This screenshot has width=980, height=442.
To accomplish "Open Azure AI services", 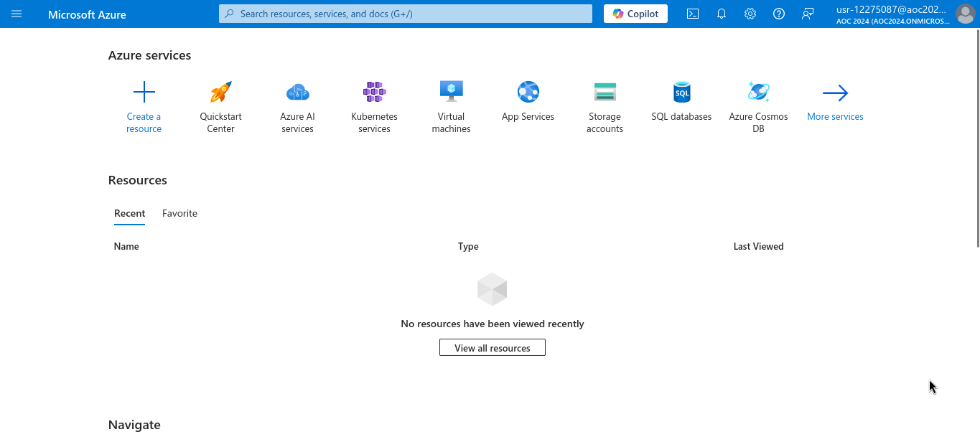I will click(297, 93).
